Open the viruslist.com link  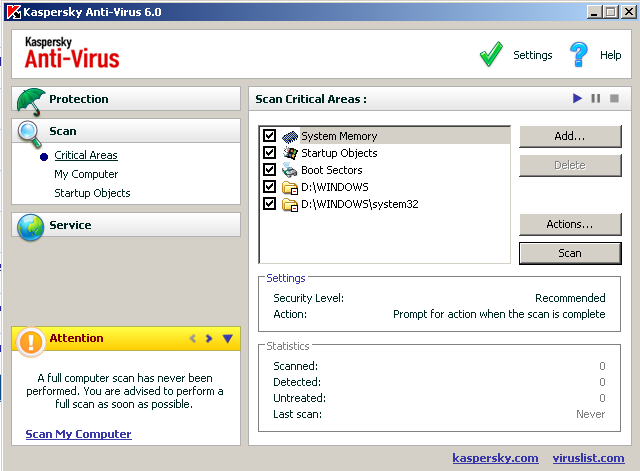point(588,458)
